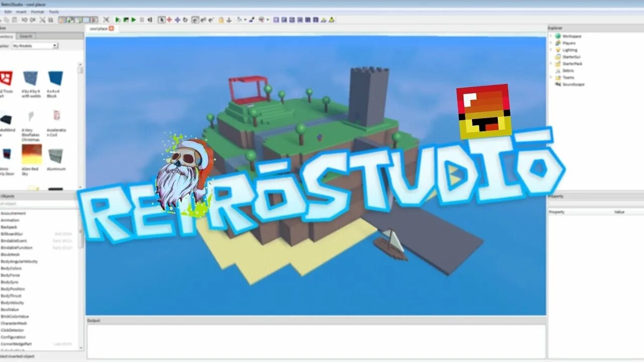Pick the 4x4x4 Block model

click(x=55, y=78)
